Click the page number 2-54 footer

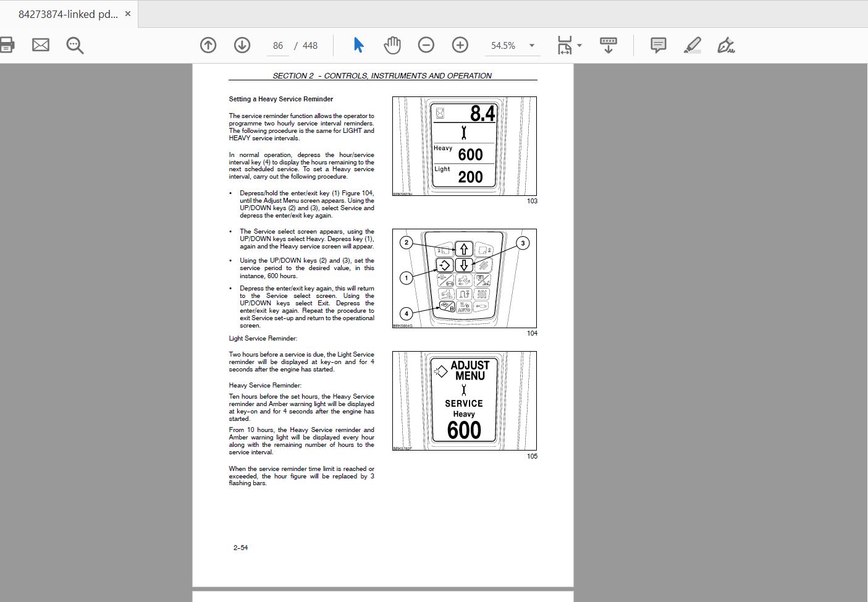point(241,548)
